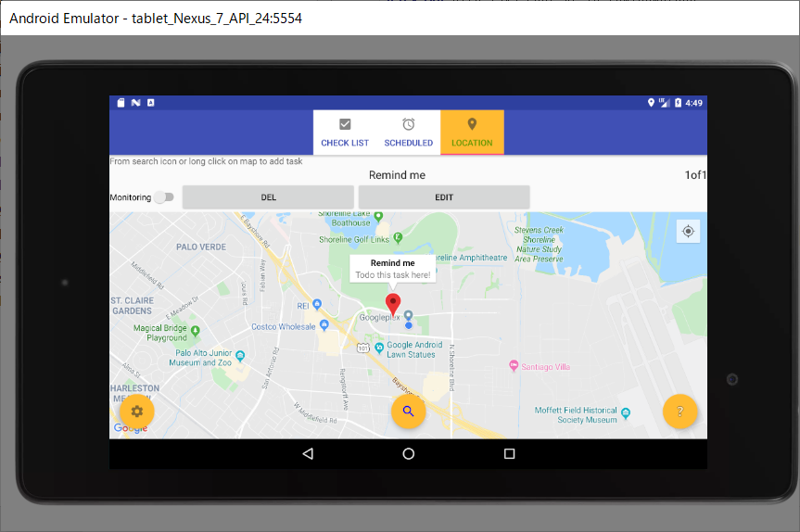Screen dimensions: 800x532
Task: Click the DEL button
Action: point(269,197)
